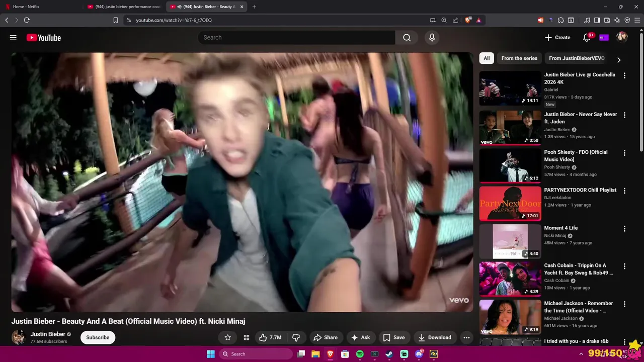Image resolution: width=644 pixels, height=362 pixels.
Task: Go to YouTube home via logo
Action: click(x=44, y=38)
